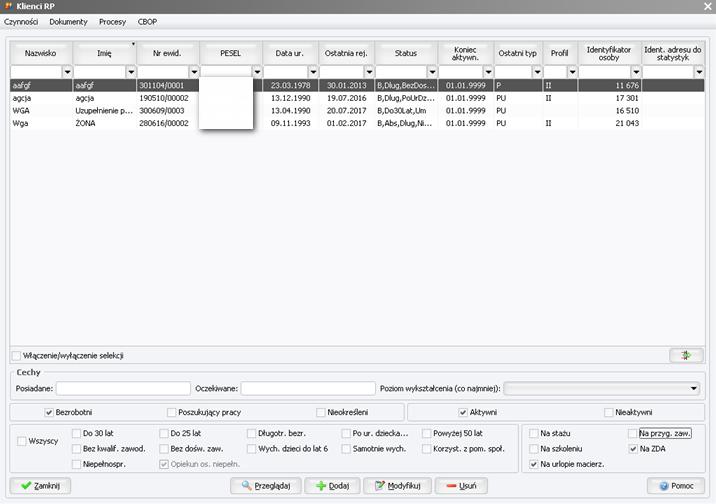This screenshot has height=504, width=716.
Task: Open Imię column filter dropdown
Action: click(131, 72)
